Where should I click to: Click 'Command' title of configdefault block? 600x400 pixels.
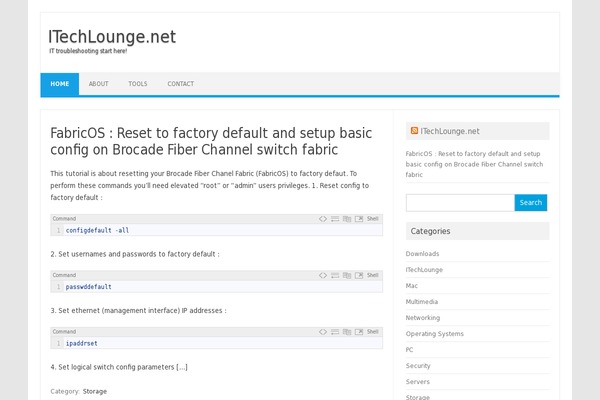(64, 219)
